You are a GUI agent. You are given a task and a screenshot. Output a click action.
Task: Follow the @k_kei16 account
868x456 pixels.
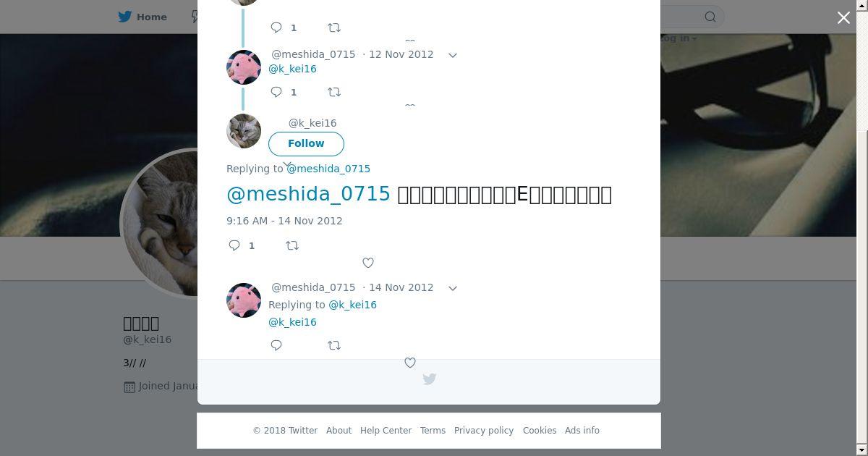pos(306,143)
